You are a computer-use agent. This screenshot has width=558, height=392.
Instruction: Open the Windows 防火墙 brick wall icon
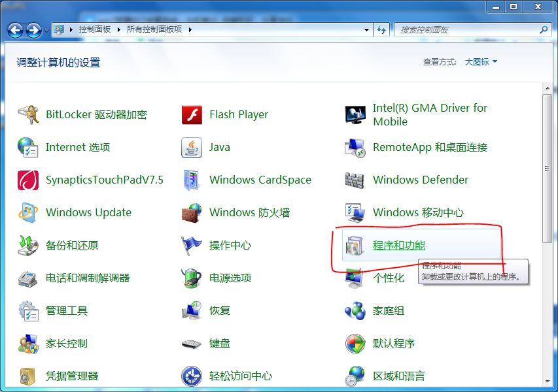click(x=192, y=213)
